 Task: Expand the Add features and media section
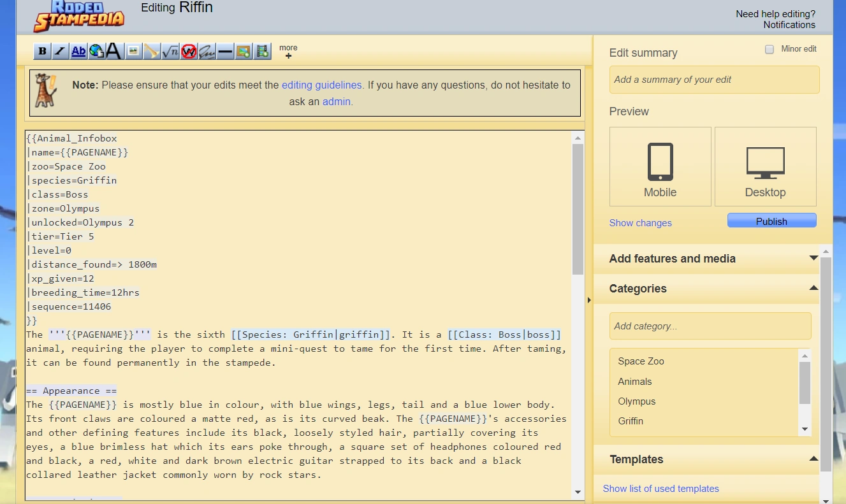coord(706,259)
